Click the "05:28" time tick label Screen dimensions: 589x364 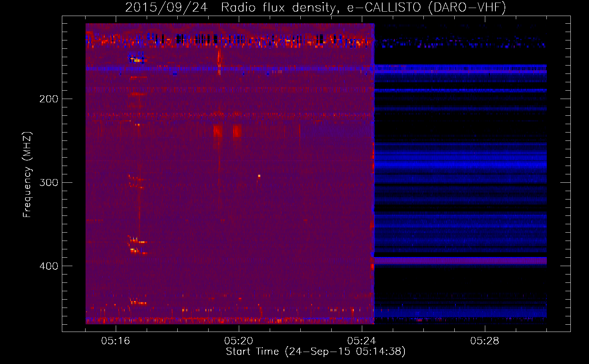(x=485, y=341)
